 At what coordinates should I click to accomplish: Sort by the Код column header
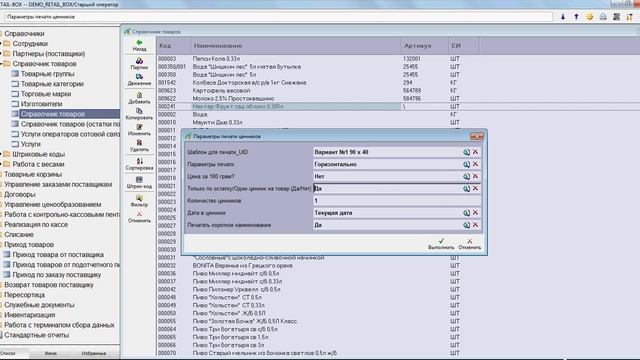pos(173,46)
